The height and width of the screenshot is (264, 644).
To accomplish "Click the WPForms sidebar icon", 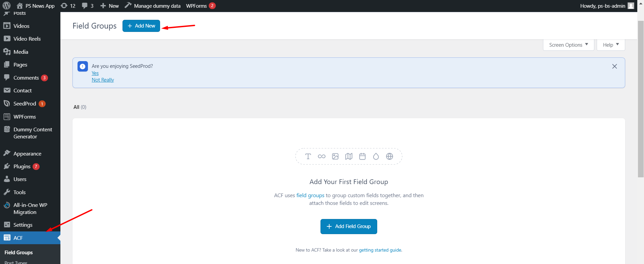I will pos(7,117).
